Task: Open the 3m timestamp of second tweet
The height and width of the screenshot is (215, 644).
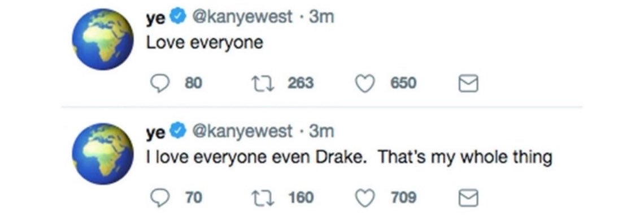Action: click(321, 132)
